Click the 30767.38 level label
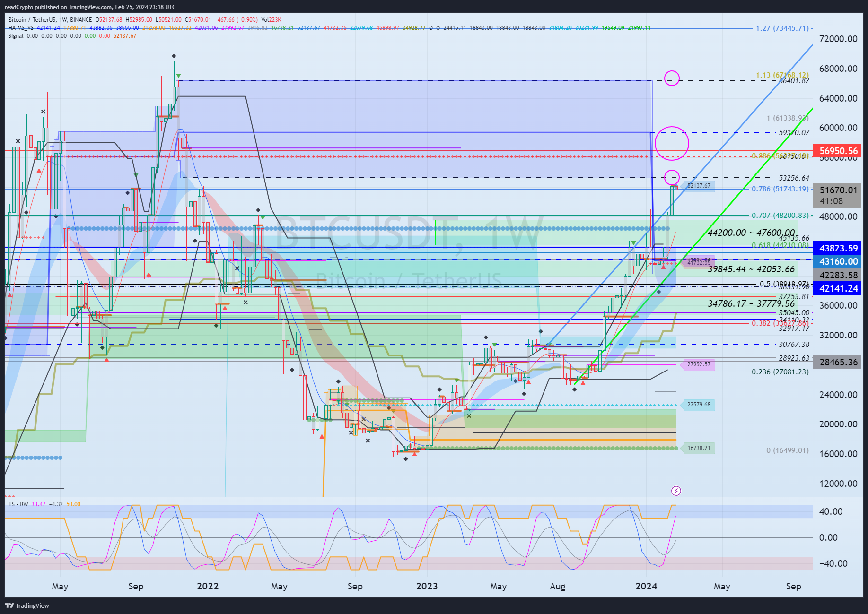The width and height of the screenshot is (868, 614). tap(794, 345)
